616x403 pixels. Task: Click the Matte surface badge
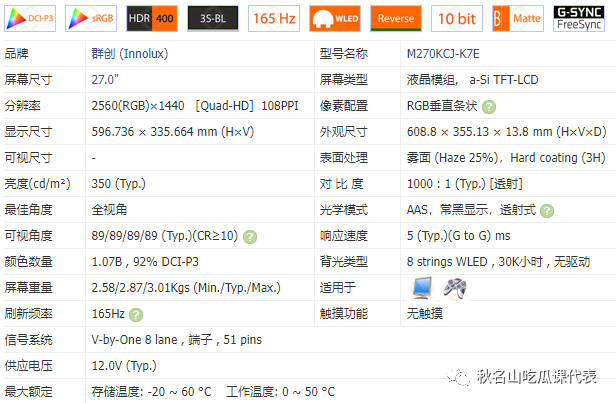(x=518, y=18)
